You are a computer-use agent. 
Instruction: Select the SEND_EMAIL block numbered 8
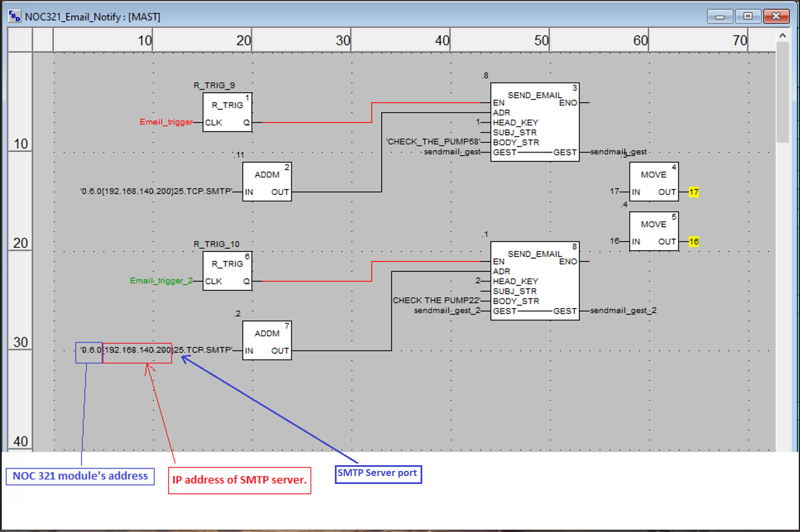(535, 281)
